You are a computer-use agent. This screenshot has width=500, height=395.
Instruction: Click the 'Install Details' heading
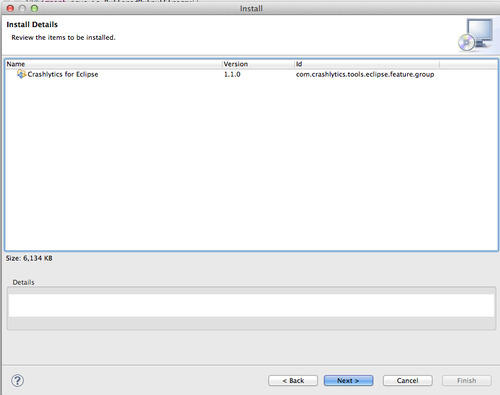32,24
